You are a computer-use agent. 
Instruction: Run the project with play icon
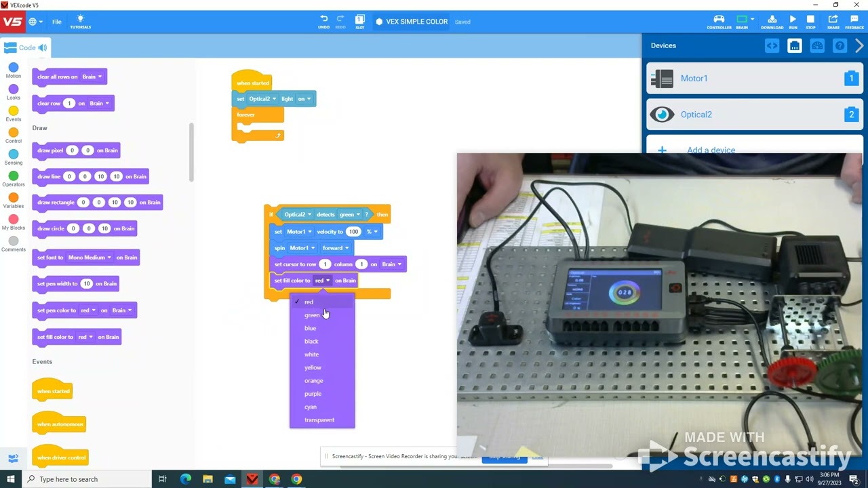point(793,22)
